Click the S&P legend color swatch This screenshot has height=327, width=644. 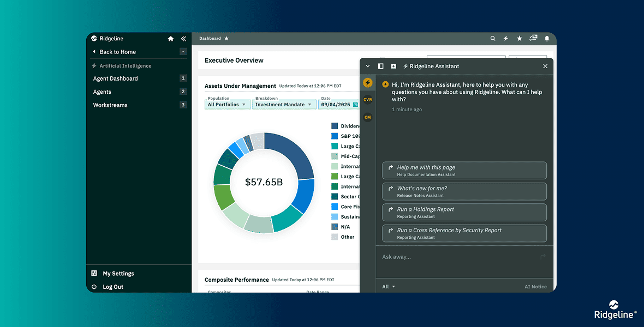335,136
